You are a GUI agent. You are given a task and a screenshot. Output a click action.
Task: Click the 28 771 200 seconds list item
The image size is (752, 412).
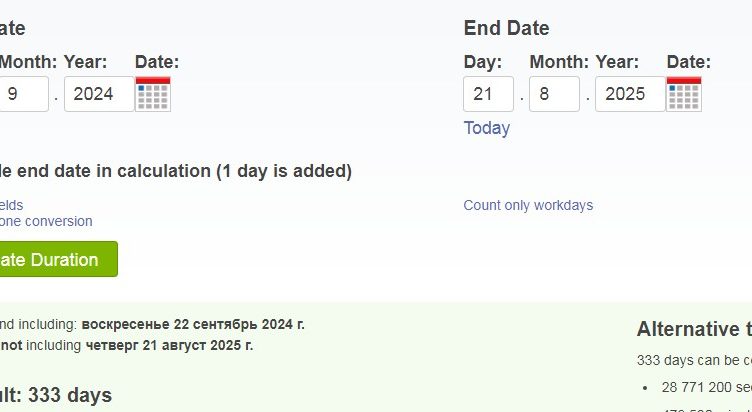[x=706, y=386]
